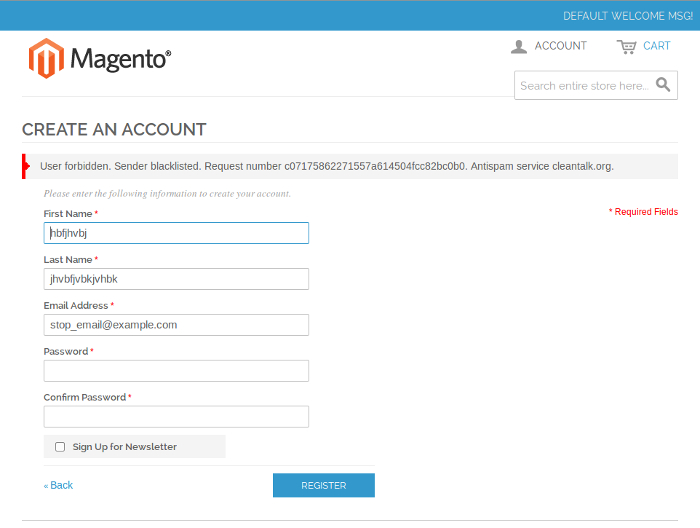The image size is (700, 528).
Task: Open the Cart header link
Action: coord(656,46)
